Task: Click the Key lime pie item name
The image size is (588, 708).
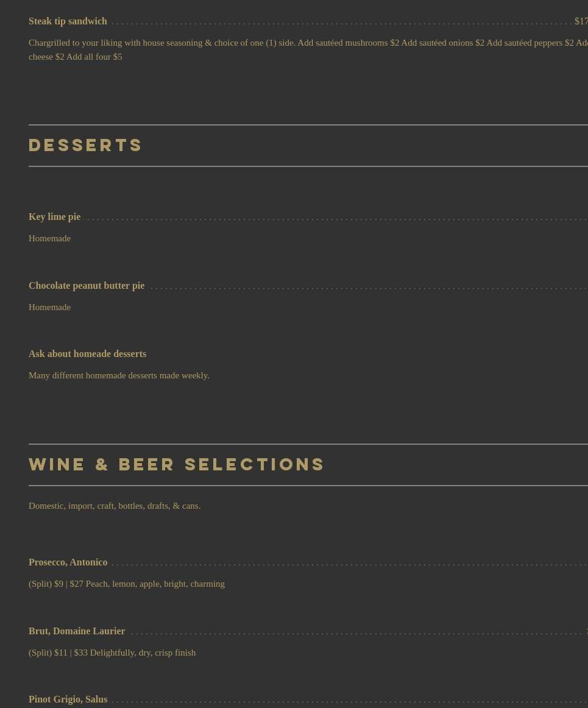Action: pos(54,217)
